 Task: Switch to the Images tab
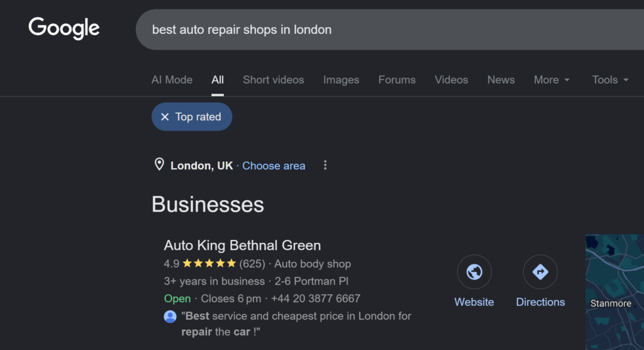[x=341, y=80]
